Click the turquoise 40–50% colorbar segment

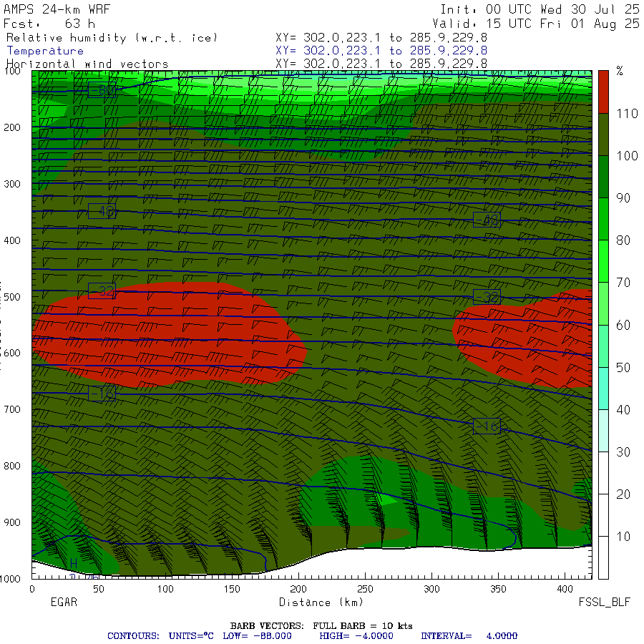point(603,389)
